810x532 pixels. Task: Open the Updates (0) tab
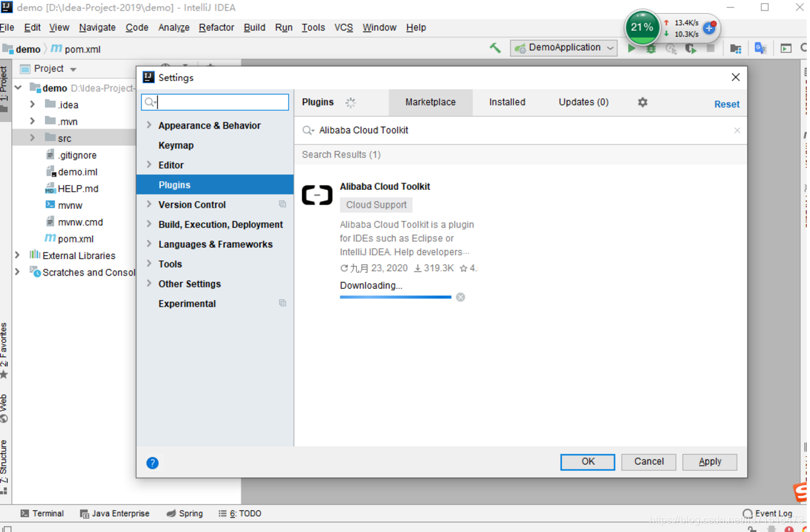coord(584,102)
